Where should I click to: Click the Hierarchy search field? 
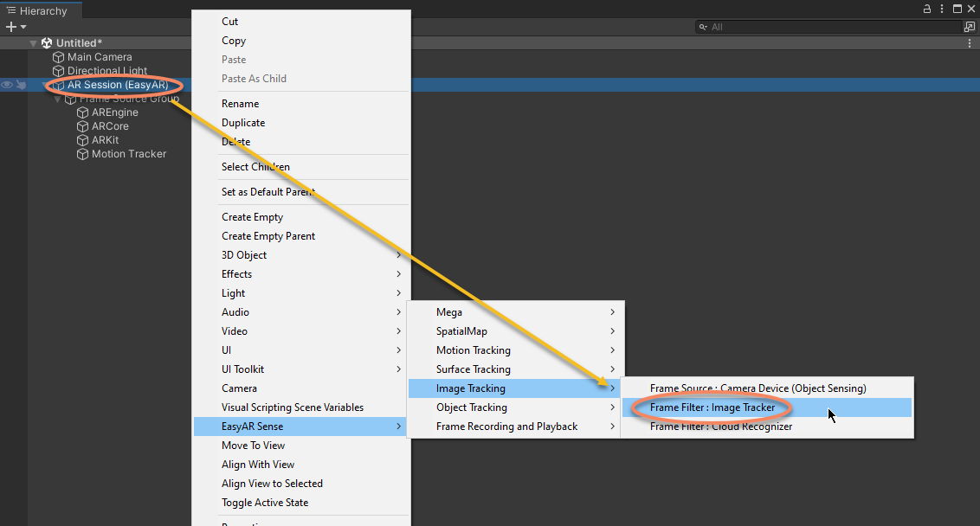[x=831, y=28]
